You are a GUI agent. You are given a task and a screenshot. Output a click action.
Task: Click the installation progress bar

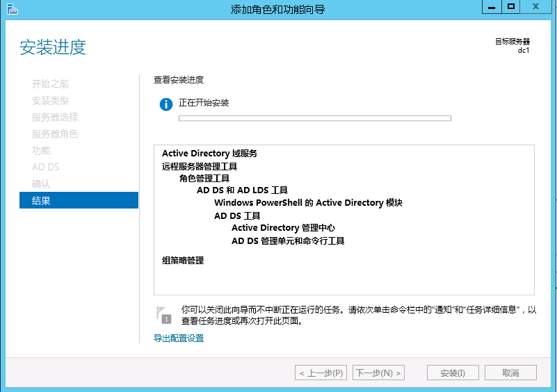pyautogui.click(x=315, y=118)
